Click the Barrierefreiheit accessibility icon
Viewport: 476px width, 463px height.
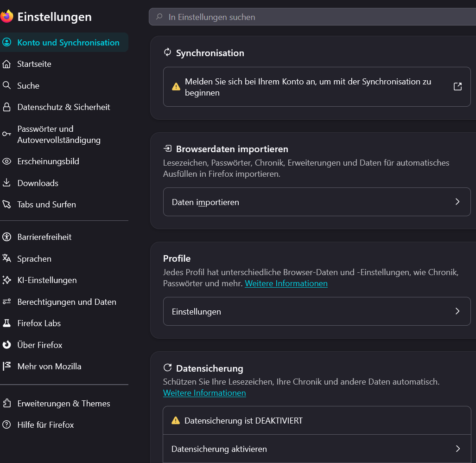pyautogui.click(x=6, y=237)
